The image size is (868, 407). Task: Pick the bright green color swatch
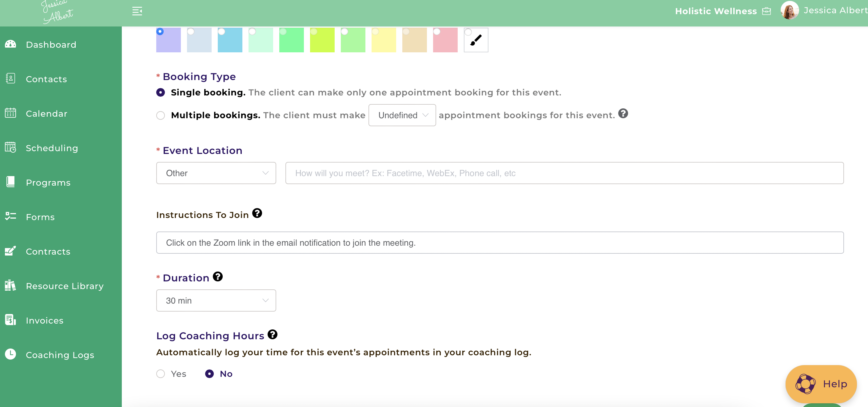(x=292, y=40)
